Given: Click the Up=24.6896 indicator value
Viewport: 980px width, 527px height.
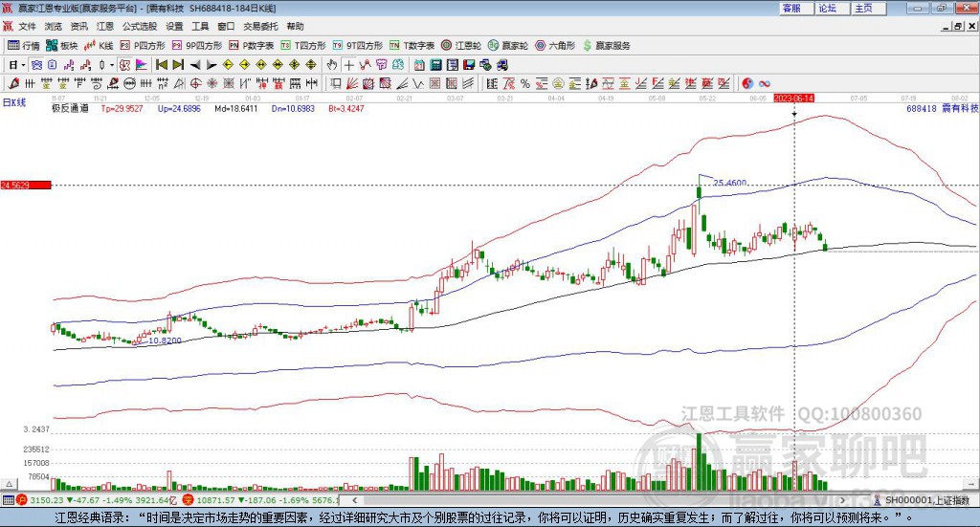Looking at the screenshot, I should click(179, 108).
